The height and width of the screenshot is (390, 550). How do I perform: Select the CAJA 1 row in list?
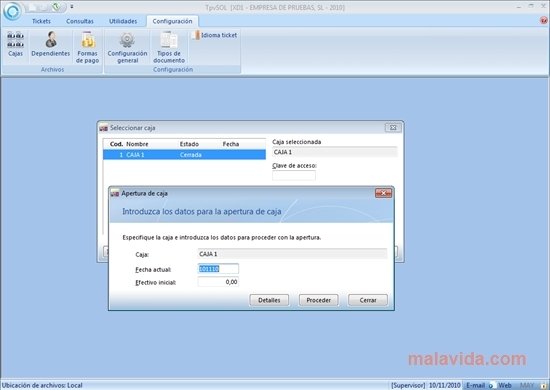(185, 155)
